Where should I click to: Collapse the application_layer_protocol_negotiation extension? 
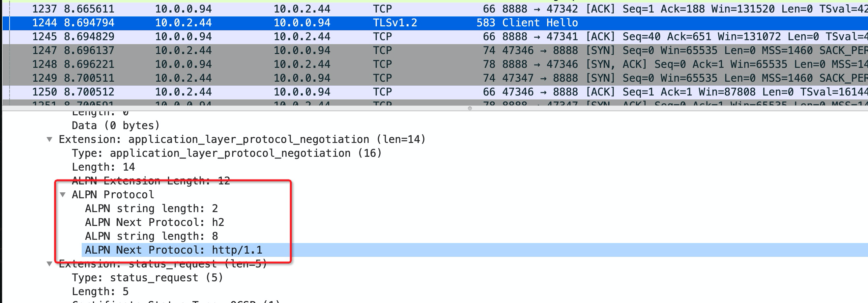[x=50, y=139]
